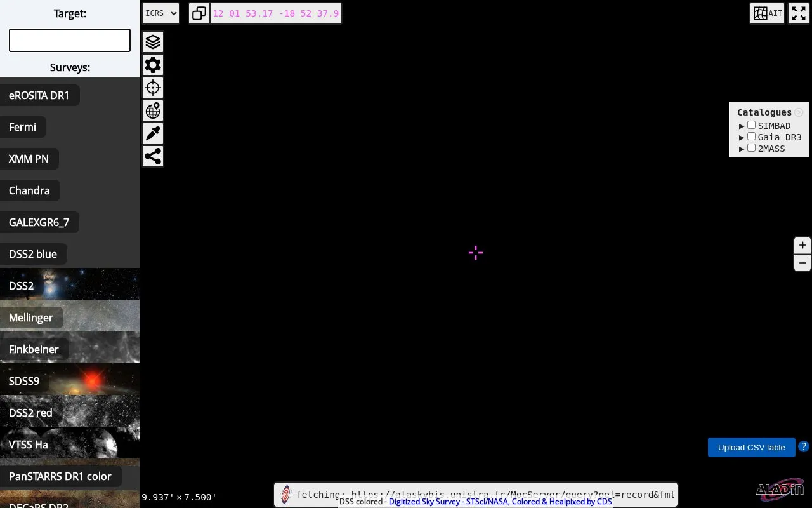Select the color picker pipette tool

(153, 133)
